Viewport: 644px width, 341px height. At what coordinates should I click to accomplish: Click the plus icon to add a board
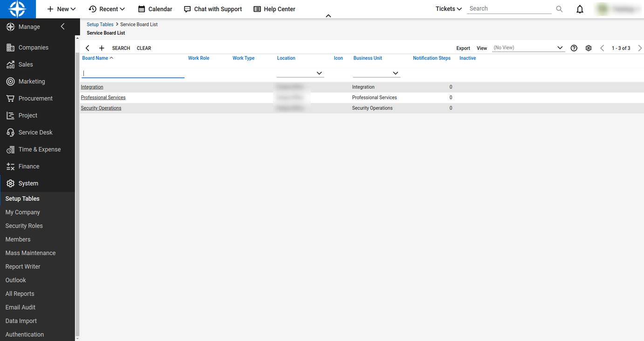tap(102, 48)
